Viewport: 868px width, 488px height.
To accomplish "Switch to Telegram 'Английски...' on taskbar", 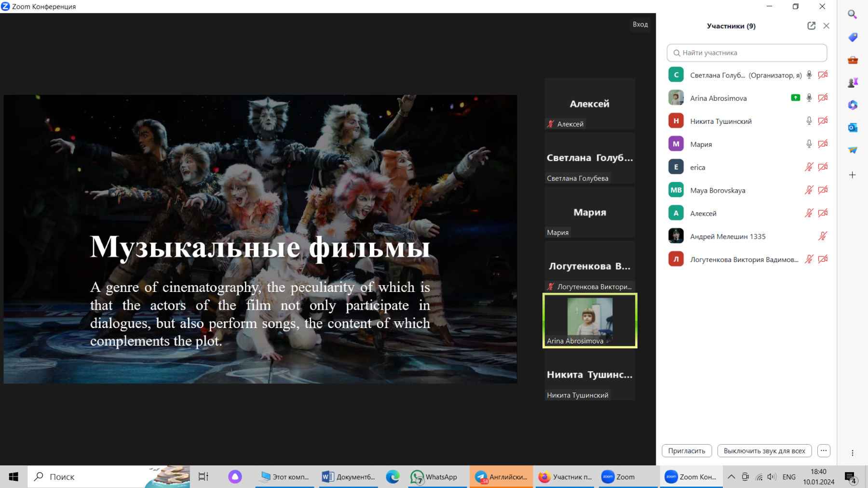I will pos(501,477).
